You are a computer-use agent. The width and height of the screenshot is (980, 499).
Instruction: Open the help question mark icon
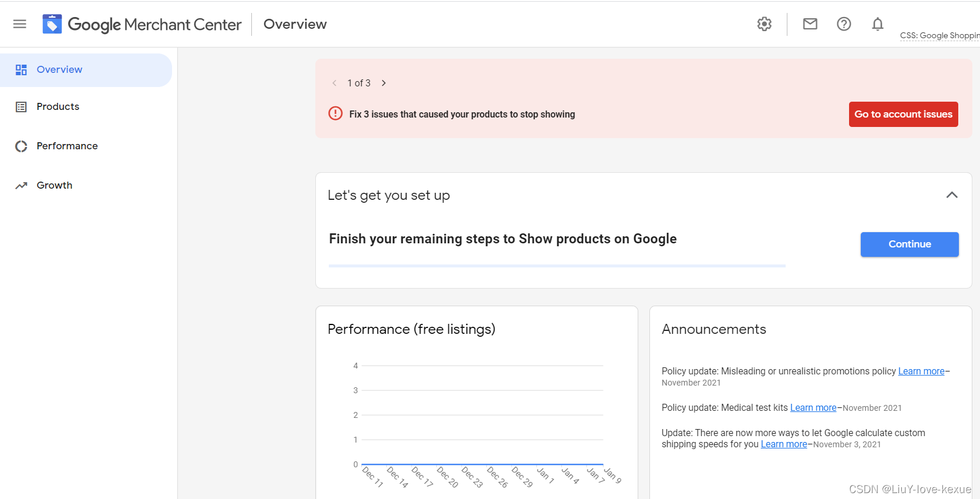[x=844, y=24]
